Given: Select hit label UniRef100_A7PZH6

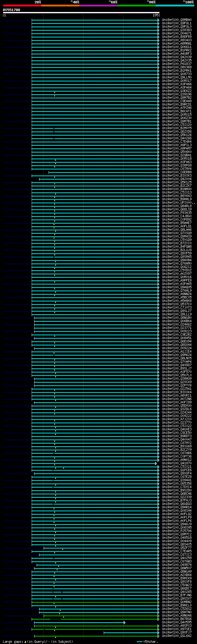Looking at the screenshot, I should pos(177,108).
